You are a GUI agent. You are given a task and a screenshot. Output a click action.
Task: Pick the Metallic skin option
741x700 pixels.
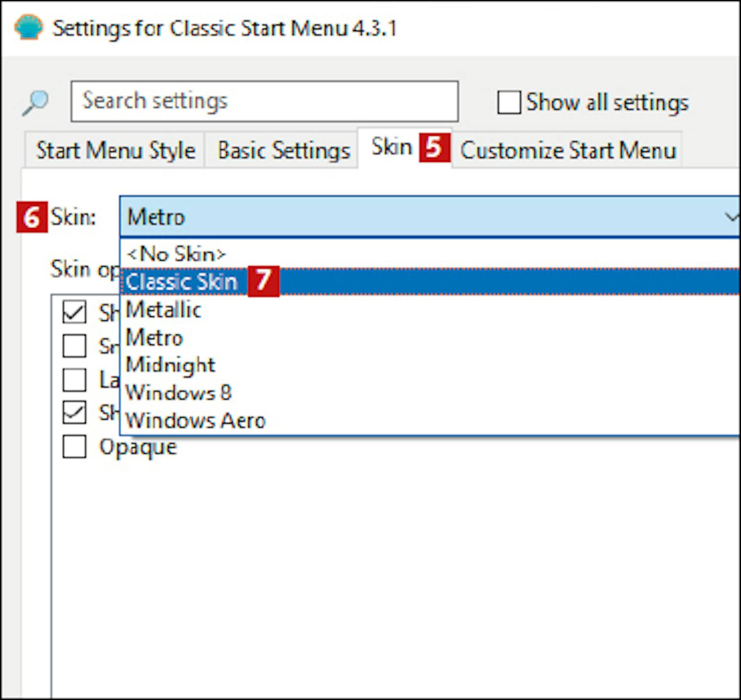pyautogui.click(x=164, y=310)
